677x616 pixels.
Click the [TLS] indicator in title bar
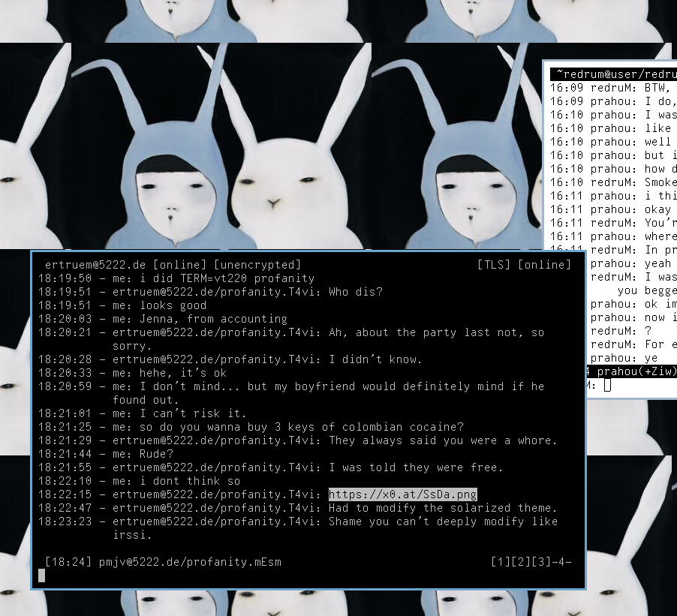493,265
